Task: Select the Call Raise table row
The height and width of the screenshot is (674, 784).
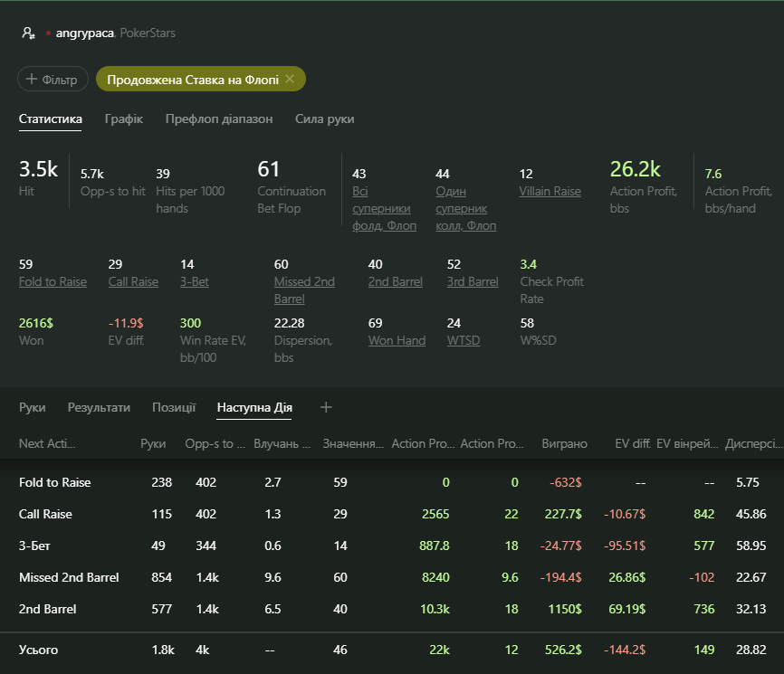Action: click(392, 514)
